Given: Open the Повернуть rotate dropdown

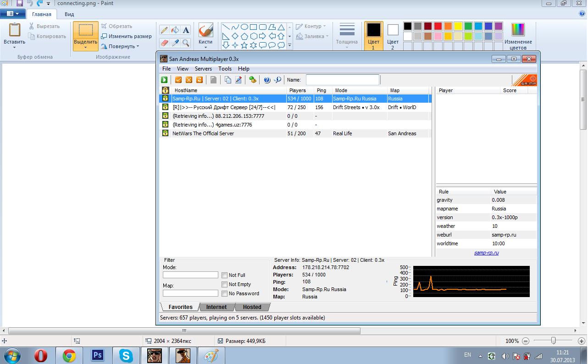Looking at the screenshot, I should pyautogui.click(x=138, y=46).
